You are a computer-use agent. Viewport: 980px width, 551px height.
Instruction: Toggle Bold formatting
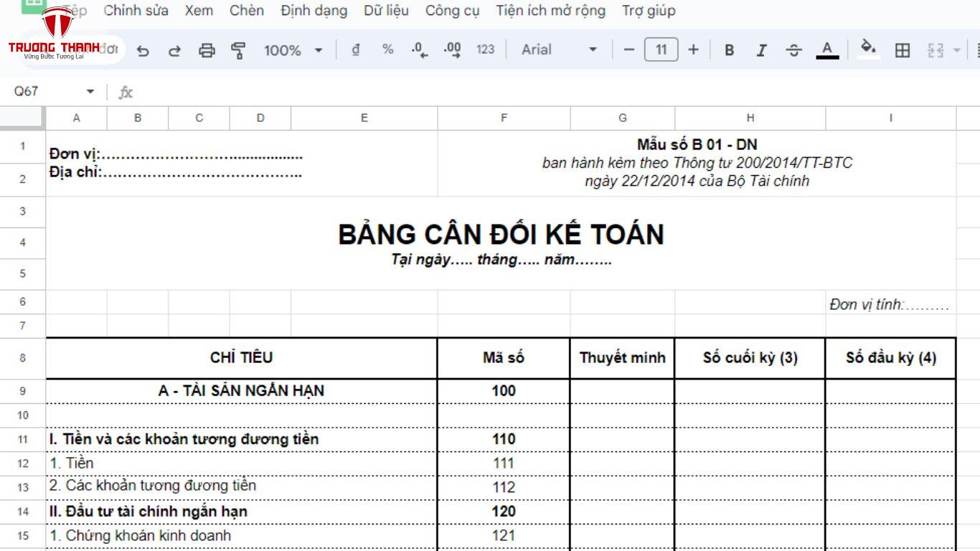pyautogui.click(x=730, y=50)
